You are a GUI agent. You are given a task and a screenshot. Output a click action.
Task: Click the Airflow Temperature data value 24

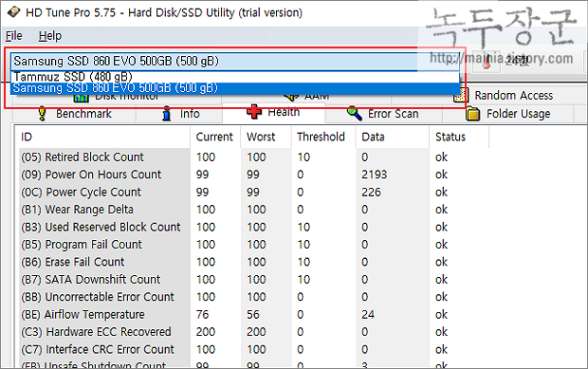(368, 314)
